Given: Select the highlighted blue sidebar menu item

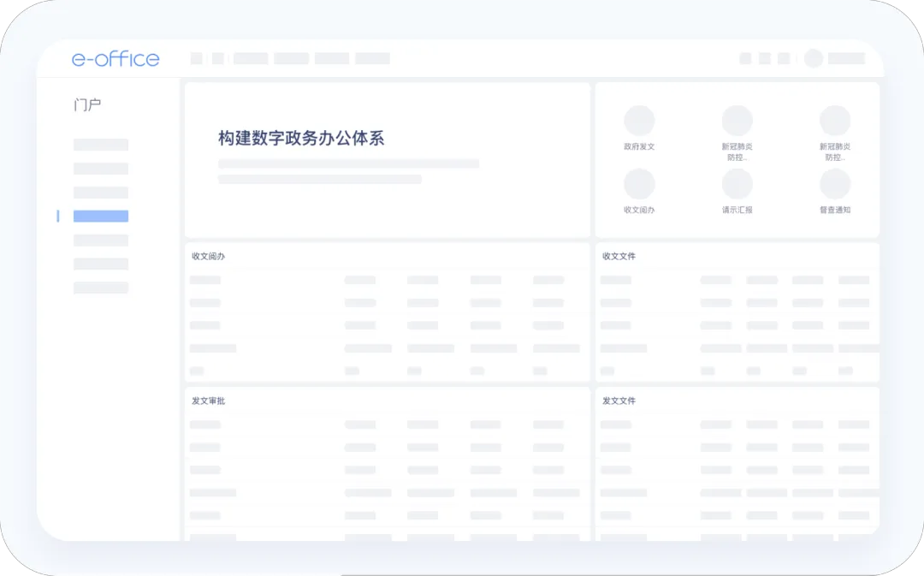Looking at the screenshot, I should pos(101,217).
